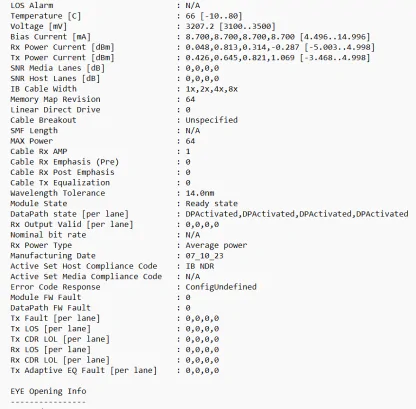The height and width of the screenshot is (409, 416).
Task: Click the Module State Ready state text
Action: pyautogui.click(x=212, y=204)
